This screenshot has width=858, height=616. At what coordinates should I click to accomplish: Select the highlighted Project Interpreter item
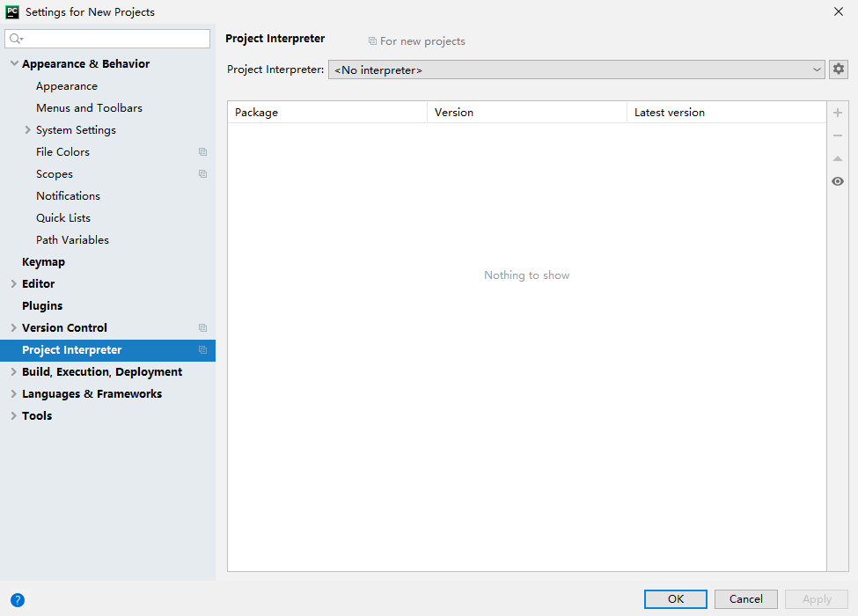107,350
